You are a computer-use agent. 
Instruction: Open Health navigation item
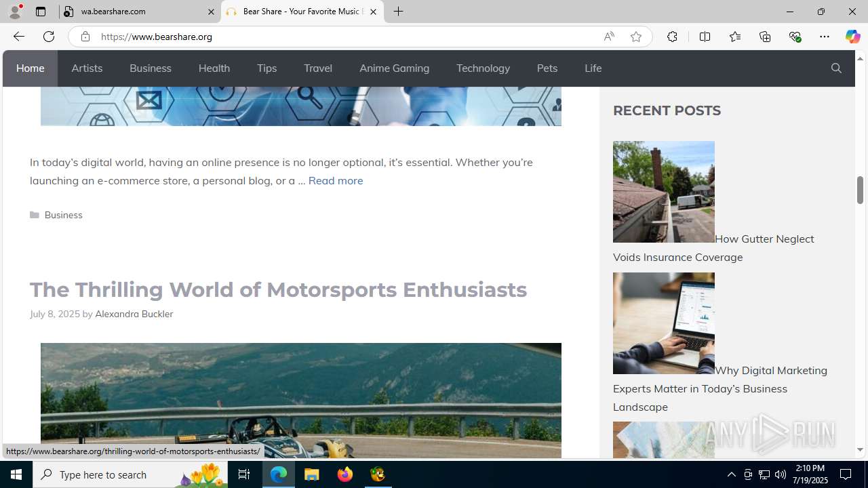click(214, 68)
